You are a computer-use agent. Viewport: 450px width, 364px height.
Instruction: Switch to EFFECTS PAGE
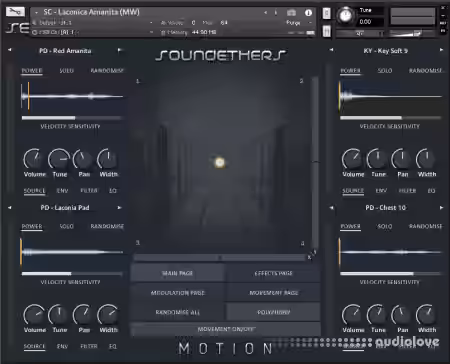274,273
